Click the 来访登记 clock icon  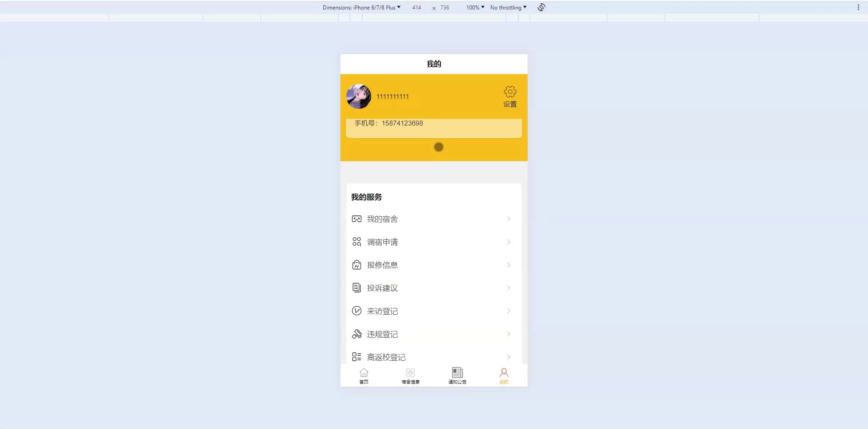pos(357,311)
